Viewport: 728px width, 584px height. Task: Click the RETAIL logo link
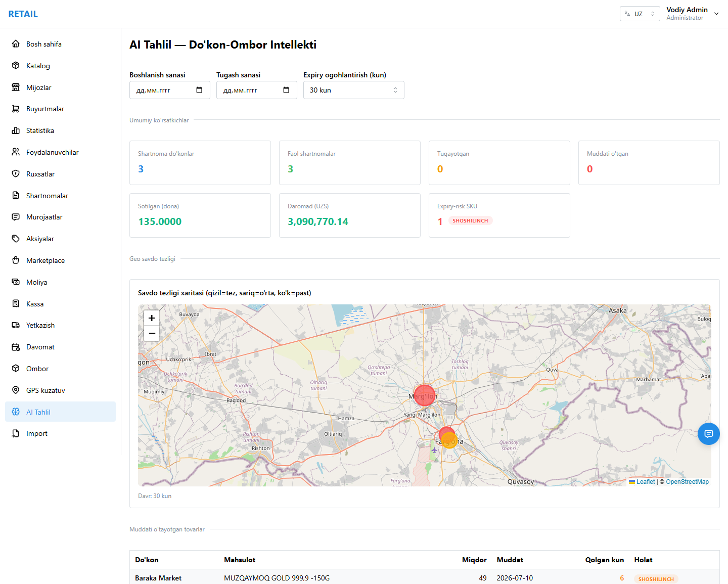(23, 14)
